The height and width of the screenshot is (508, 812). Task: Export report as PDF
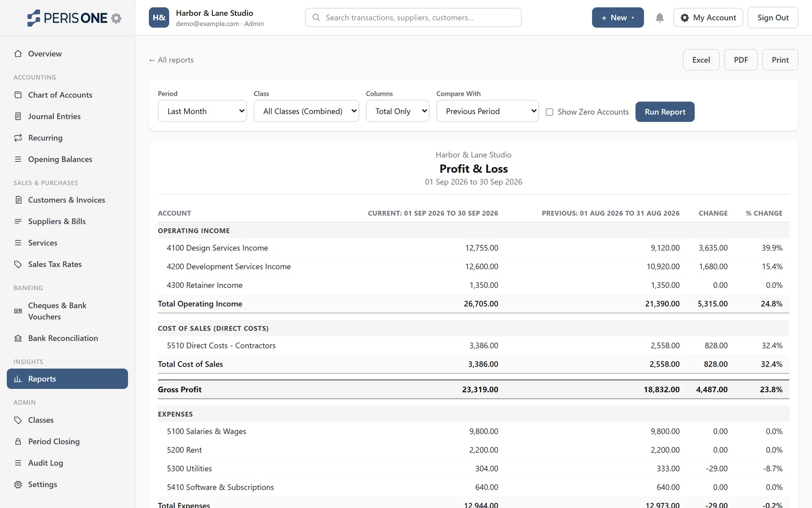pyautogui.click(x=741, y=60)
